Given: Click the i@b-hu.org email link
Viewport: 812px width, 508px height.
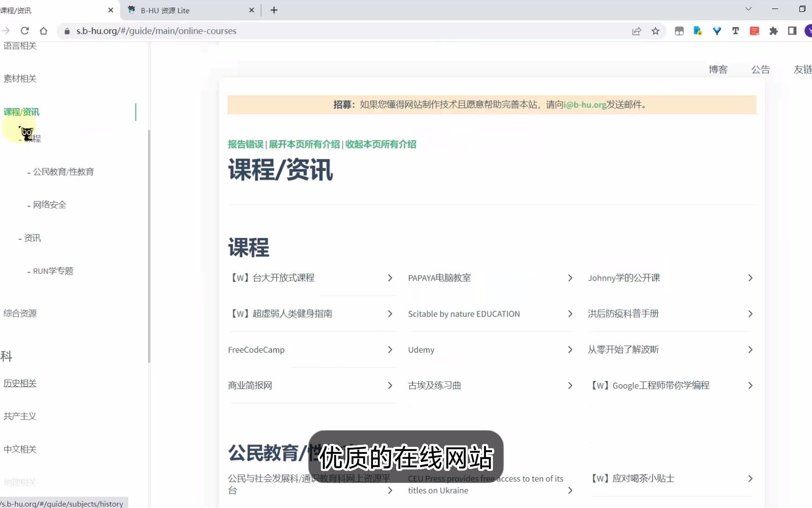Looking at the screenshot, I should coord(585,105).
